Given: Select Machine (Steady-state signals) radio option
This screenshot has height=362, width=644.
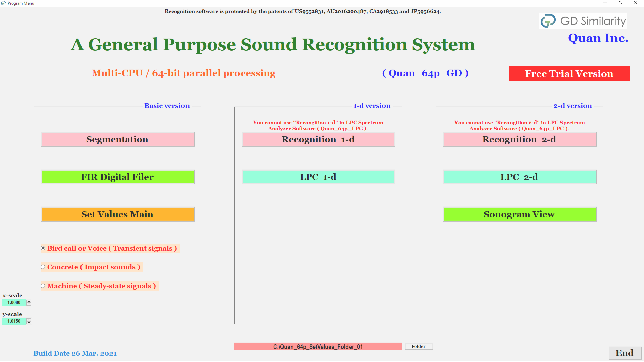Looking at the screenshot, I should [x=43, y=286].
